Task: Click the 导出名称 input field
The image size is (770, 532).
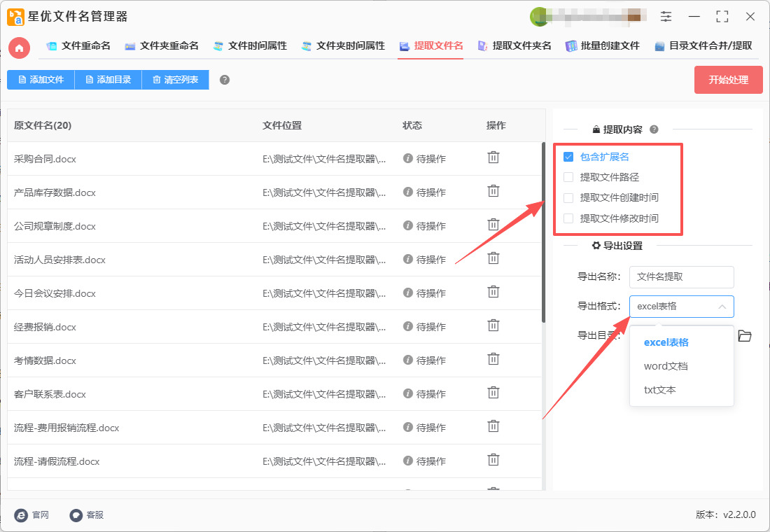Action: [x=681, y=276]
